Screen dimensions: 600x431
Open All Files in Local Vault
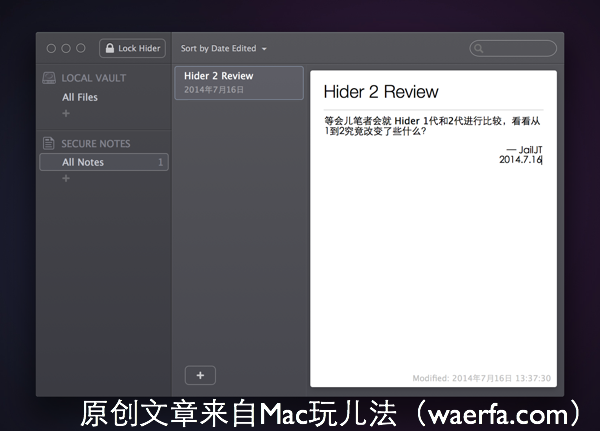[80, 97]
